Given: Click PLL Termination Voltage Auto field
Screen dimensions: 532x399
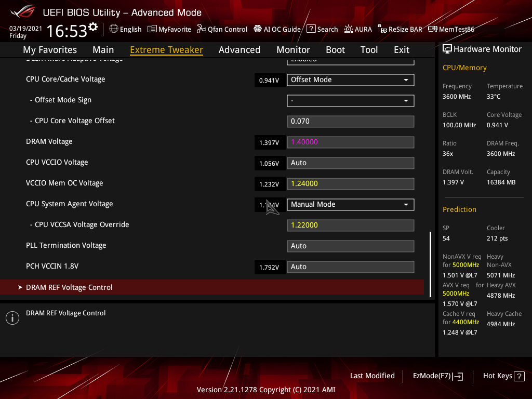Looking at the screenshot, I should pos(351,246).
